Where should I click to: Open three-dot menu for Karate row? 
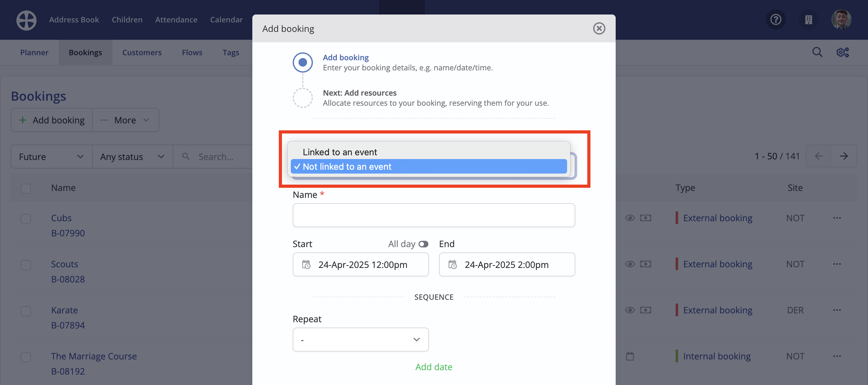(x=837, y=310)
